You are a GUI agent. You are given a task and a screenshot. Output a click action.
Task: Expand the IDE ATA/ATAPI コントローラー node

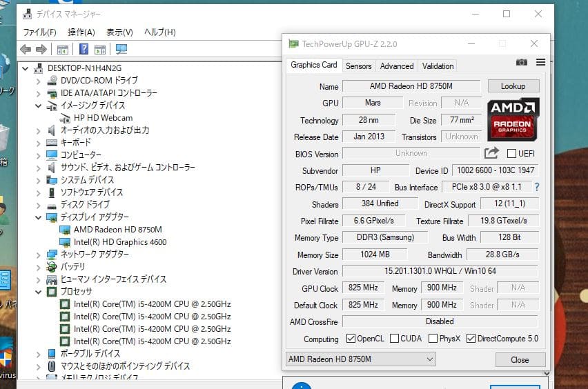tap(38, 93)
